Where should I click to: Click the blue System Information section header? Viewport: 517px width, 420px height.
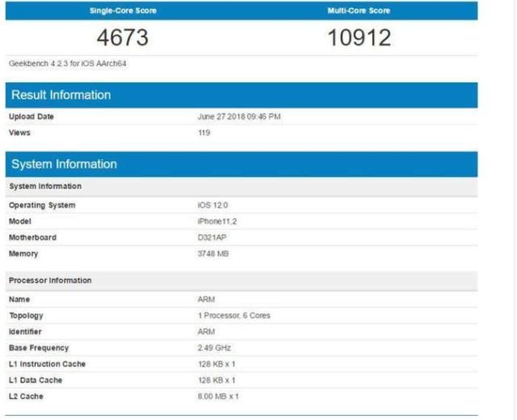coord(64,165)
